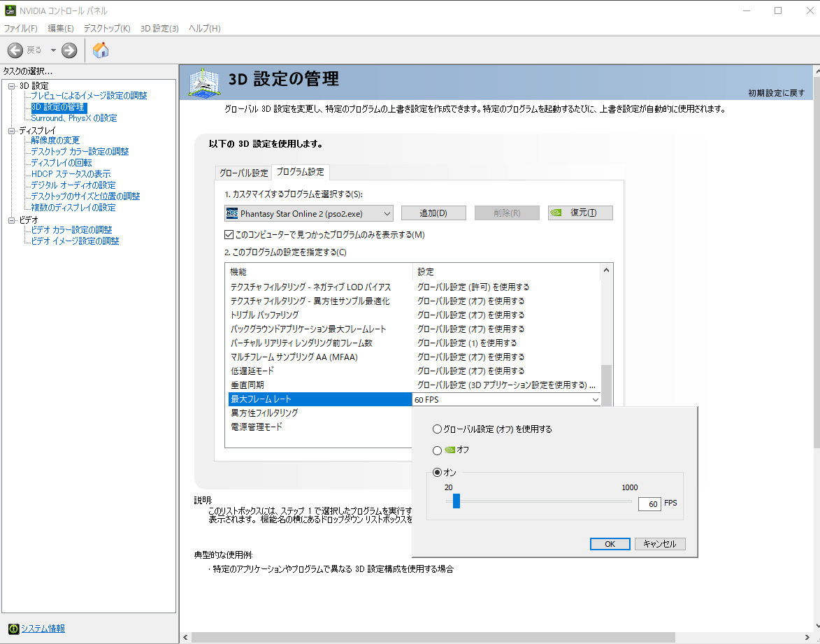820x644 pixels.
Task: Click the pso2.exe program icon in combo box
Action: coord(231,213)
